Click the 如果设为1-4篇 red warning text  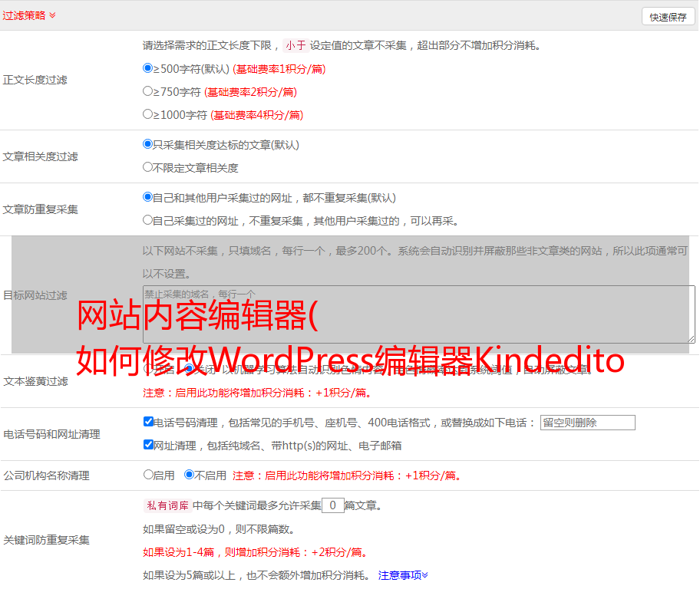coord(256,552)
